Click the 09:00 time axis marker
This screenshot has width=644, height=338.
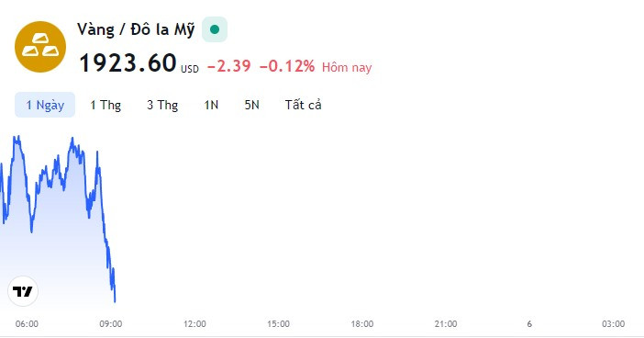111,324
